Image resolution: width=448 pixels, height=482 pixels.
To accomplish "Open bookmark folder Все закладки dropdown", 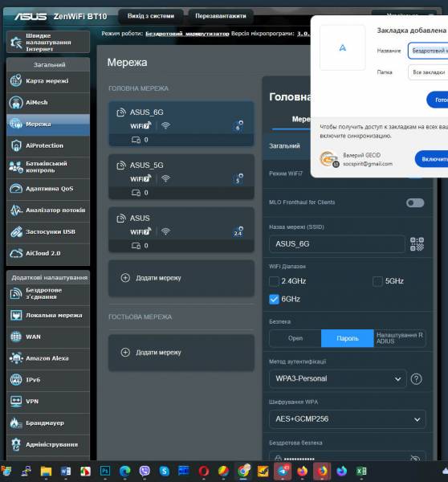I will pyautogui.click(x=428, y=72).
